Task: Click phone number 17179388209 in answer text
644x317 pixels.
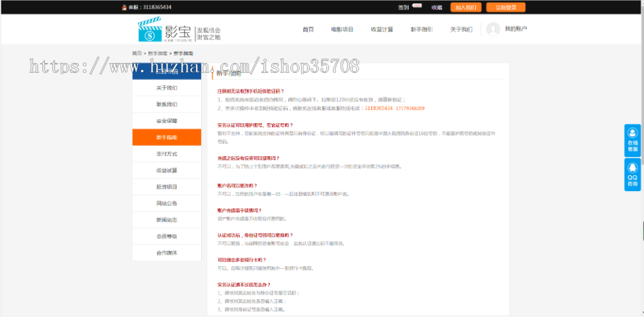Action: 410,108
